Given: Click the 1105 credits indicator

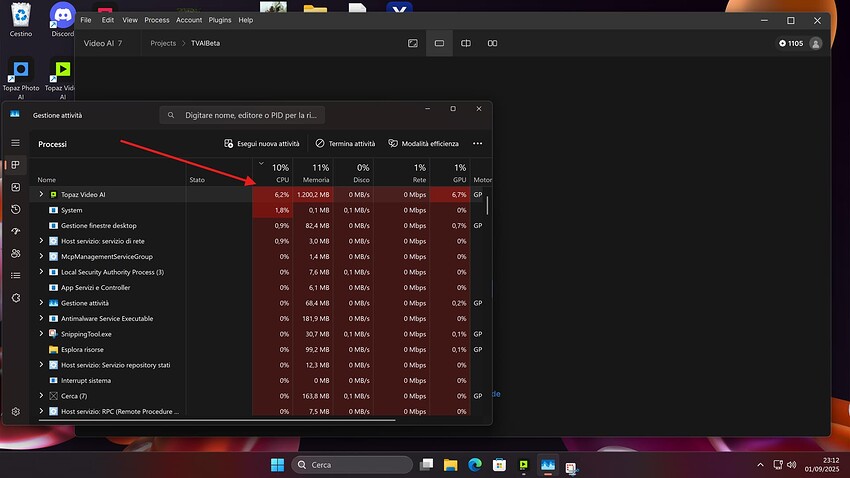Looking at the screenshot, I should click(791, 43).
